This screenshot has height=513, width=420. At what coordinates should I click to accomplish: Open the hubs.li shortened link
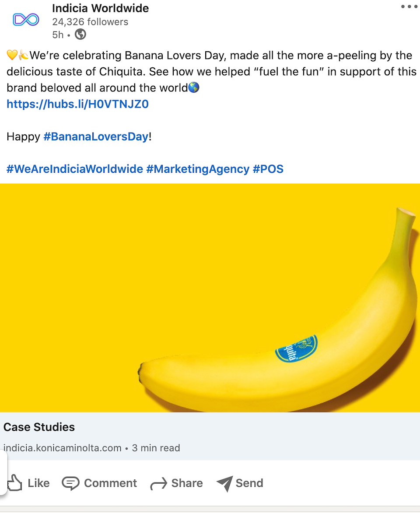click(78, 104)
